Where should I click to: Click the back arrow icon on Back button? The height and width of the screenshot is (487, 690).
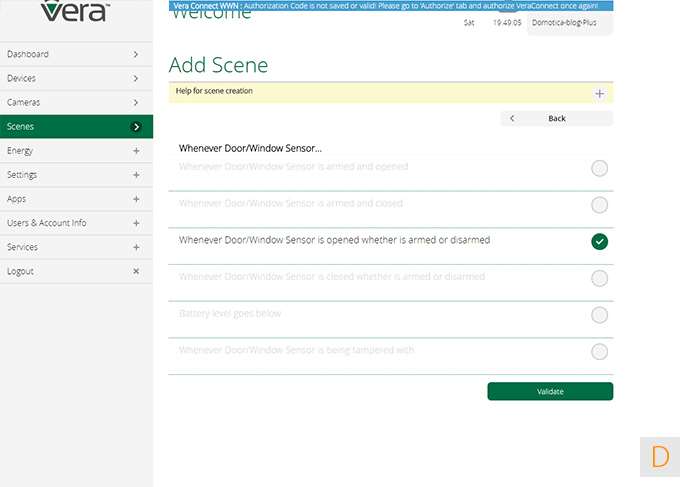tap(513, 118)
